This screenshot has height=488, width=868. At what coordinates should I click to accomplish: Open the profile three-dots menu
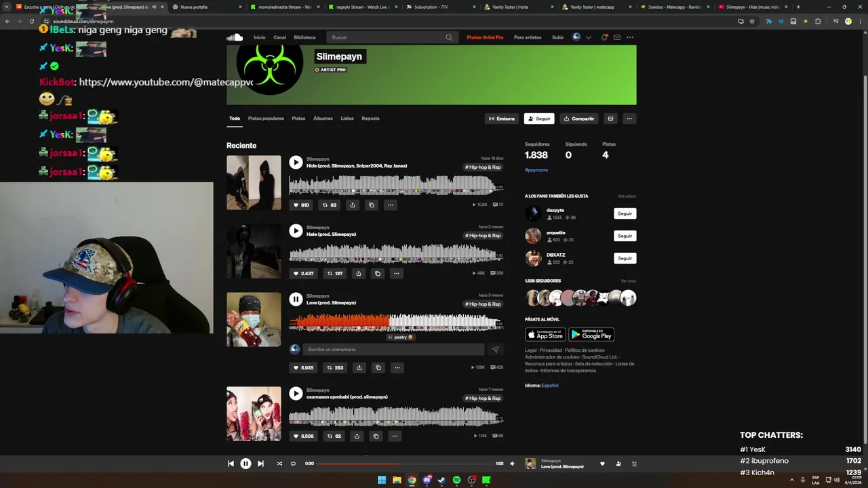[629, 119]
